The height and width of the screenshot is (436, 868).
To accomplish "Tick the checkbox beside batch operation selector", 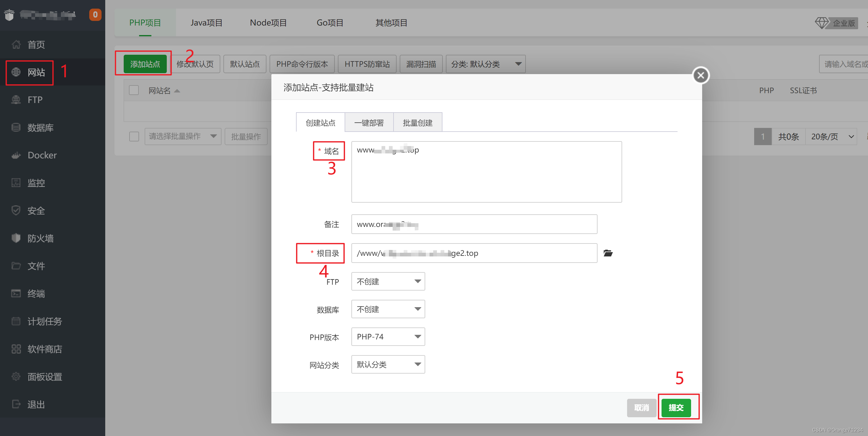I will coord(134,136).
